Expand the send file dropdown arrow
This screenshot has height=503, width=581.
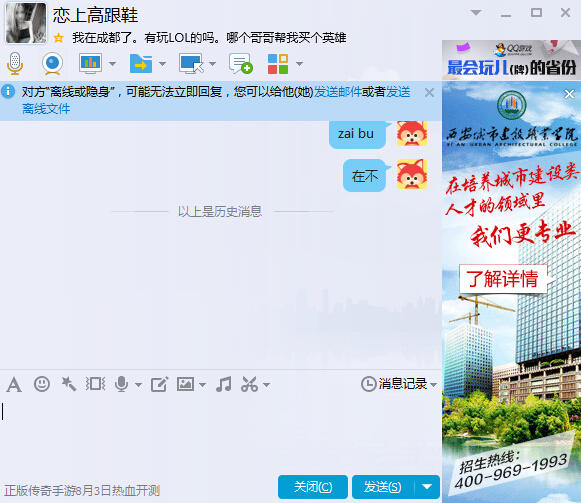[x=162, y=64]
